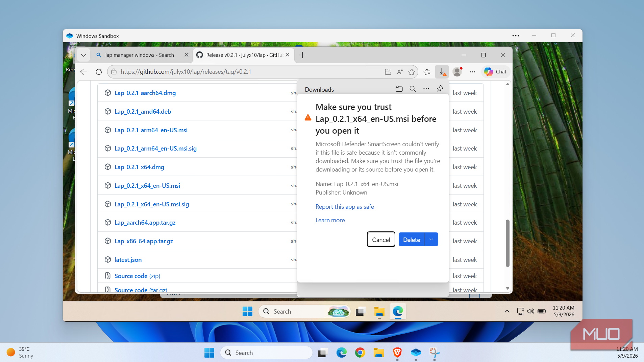
Task: Search downloads via magnifier icon
Action: pyautogui.click(x=413, y=89)
